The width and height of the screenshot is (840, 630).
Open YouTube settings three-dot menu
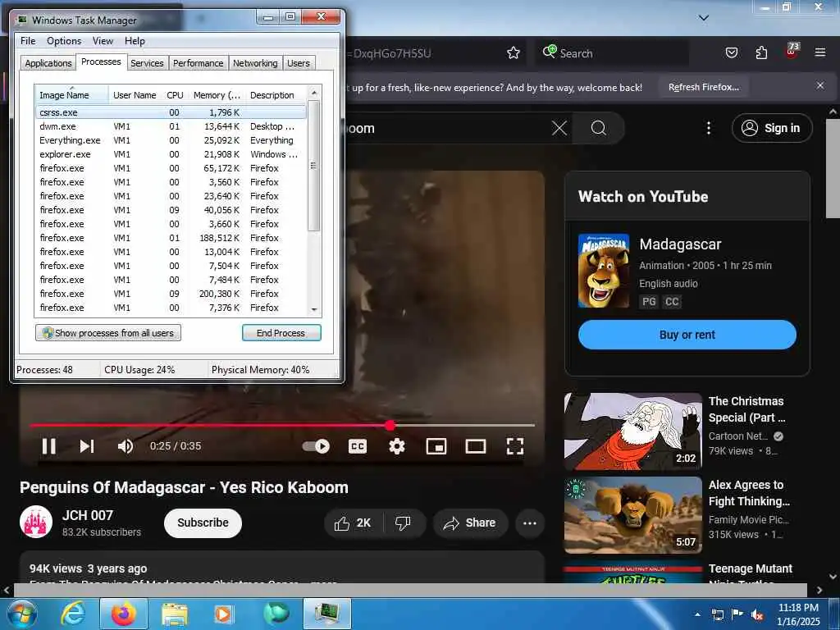(x=709, y=128)
